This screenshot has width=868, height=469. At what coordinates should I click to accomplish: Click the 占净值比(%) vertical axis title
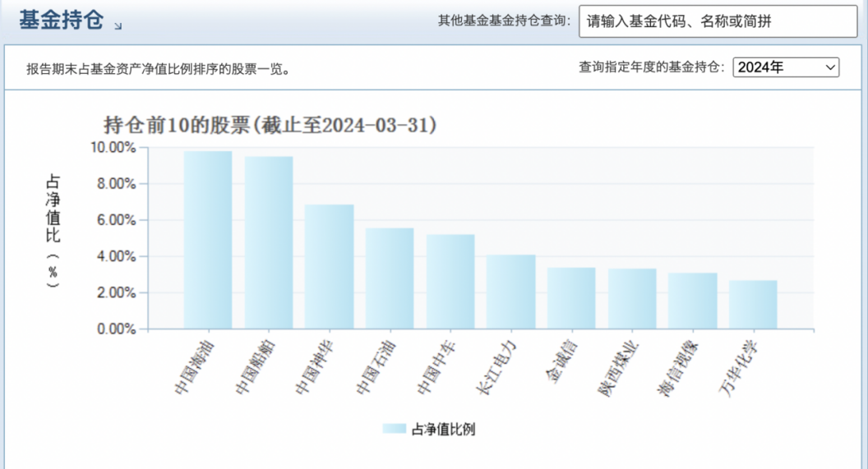53,230
